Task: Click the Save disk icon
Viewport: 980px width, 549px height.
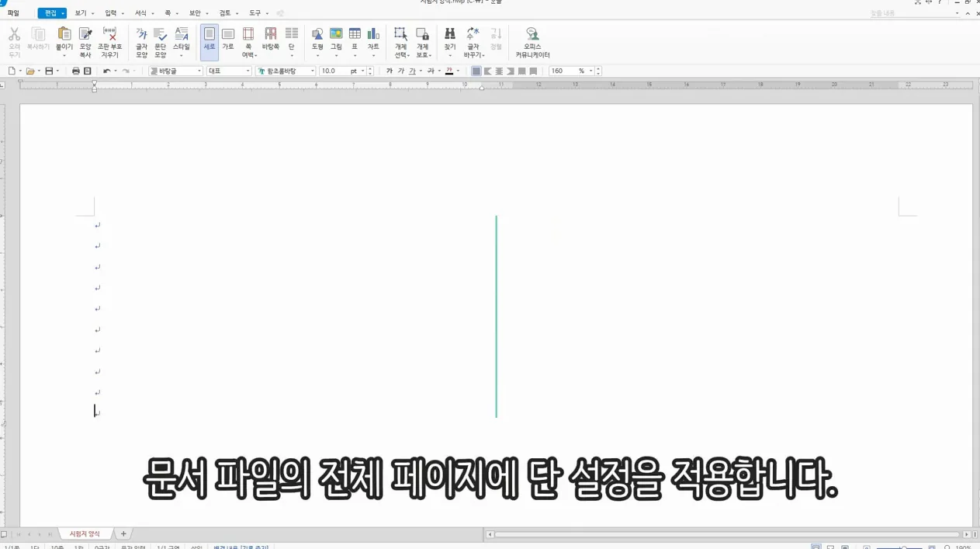Action: pyautogui.click(x=49, y=71)
